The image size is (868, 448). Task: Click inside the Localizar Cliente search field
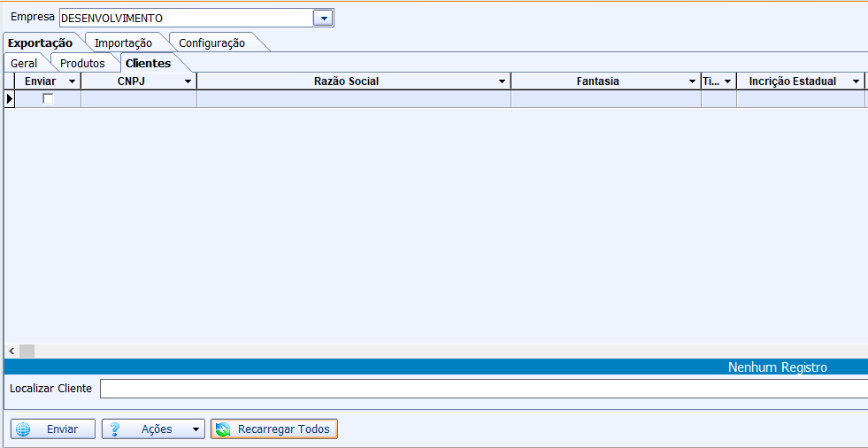(x=482, y=389)
